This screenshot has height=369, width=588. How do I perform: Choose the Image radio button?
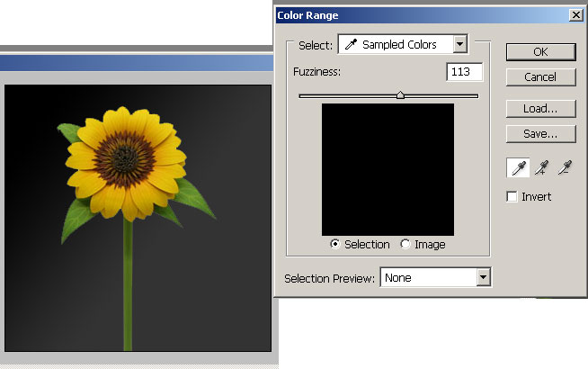(x=405, y=245)
